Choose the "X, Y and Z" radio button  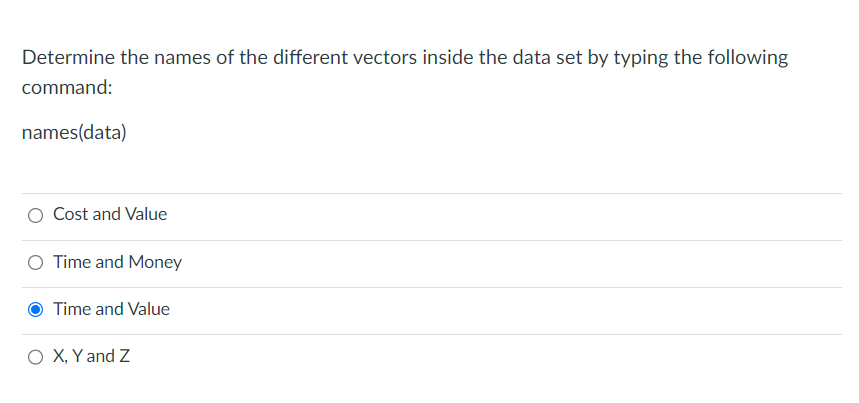36,357
